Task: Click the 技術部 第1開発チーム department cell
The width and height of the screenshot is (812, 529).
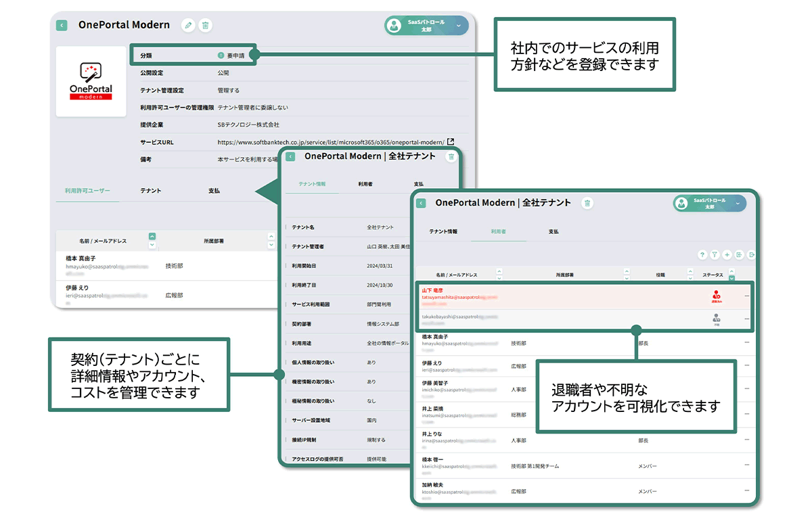Action: click(535, 466)
